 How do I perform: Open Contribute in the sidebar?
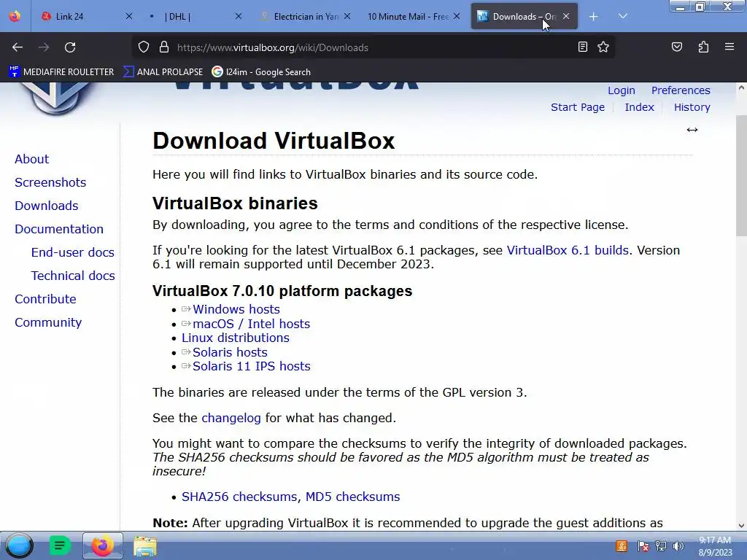click(x=45, y=299)
